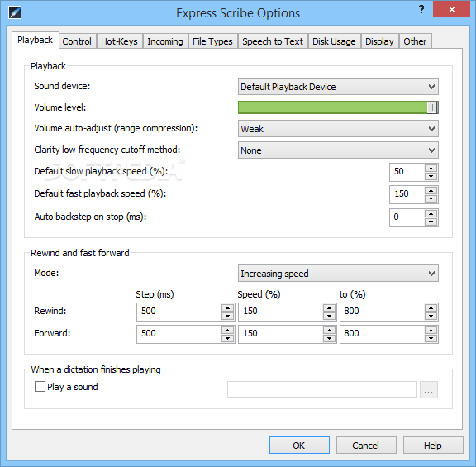Click the Cancel button

pyautogui.click(x=366, y=446)
